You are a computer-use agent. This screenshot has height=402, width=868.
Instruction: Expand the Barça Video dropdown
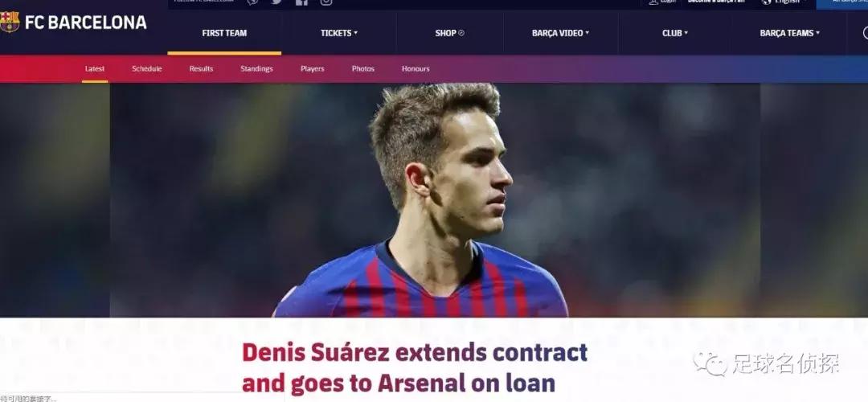[x=560, y=33]
